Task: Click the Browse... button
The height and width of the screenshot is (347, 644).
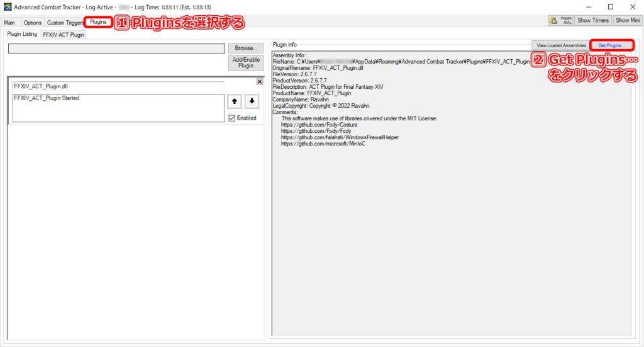Action: [246, 48]
